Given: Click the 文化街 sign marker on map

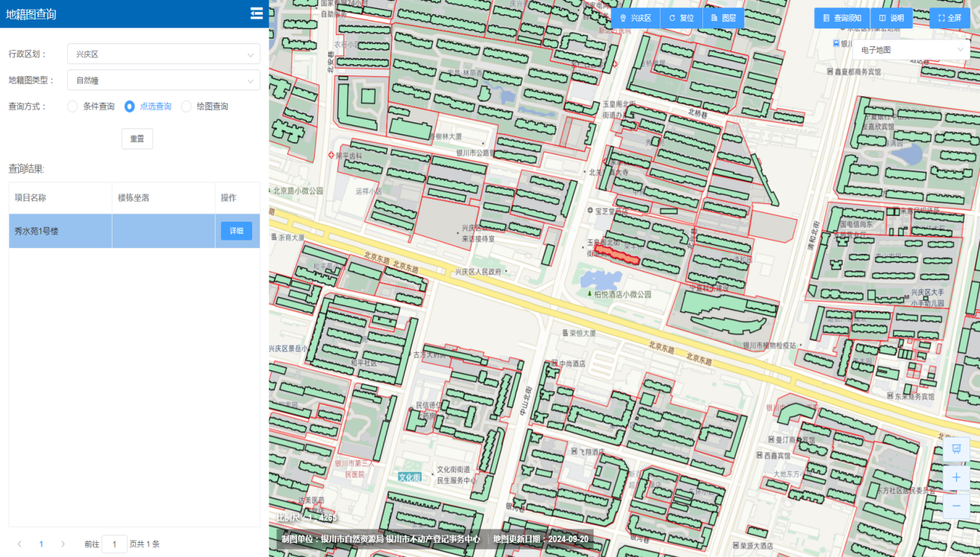Looking at the screenshot, I should point(409,477).
